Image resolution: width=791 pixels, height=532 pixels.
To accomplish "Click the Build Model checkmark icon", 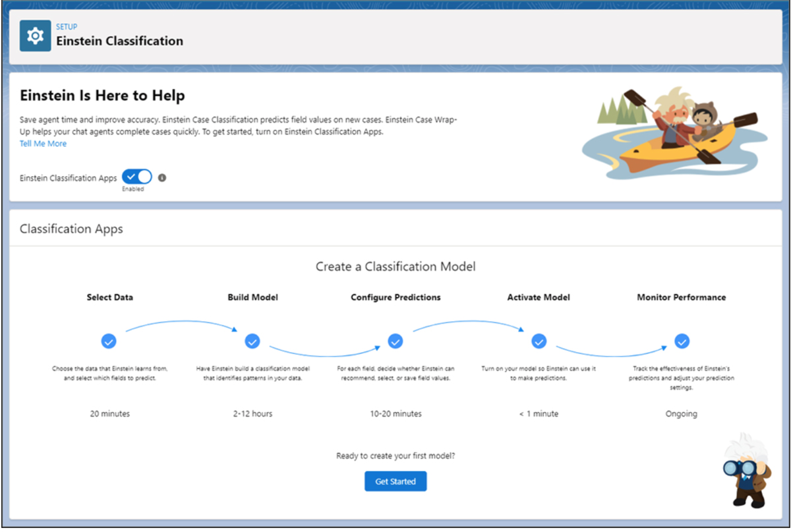I will coord(252,341).
